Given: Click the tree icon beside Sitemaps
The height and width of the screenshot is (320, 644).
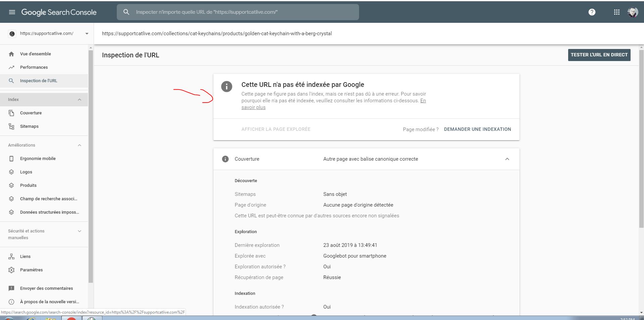Looking at the screenshot, I should (x=11, y=126).
